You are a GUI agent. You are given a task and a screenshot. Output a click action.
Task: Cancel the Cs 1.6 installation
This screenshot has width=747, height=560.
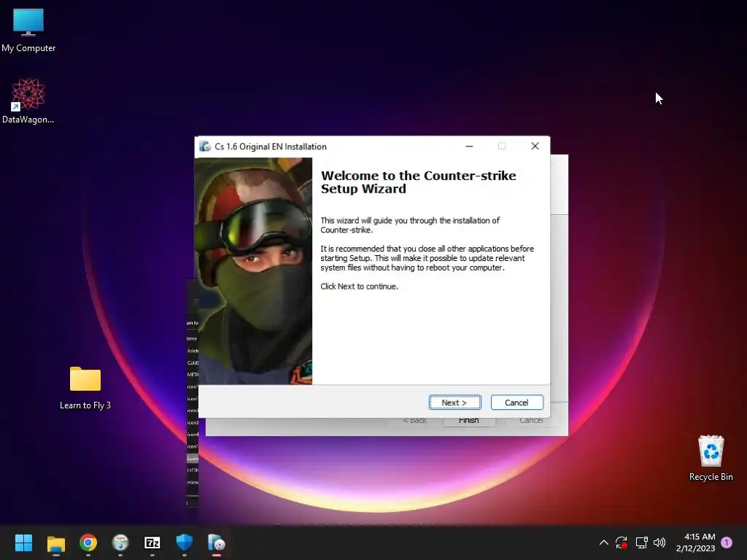[517, 402]
